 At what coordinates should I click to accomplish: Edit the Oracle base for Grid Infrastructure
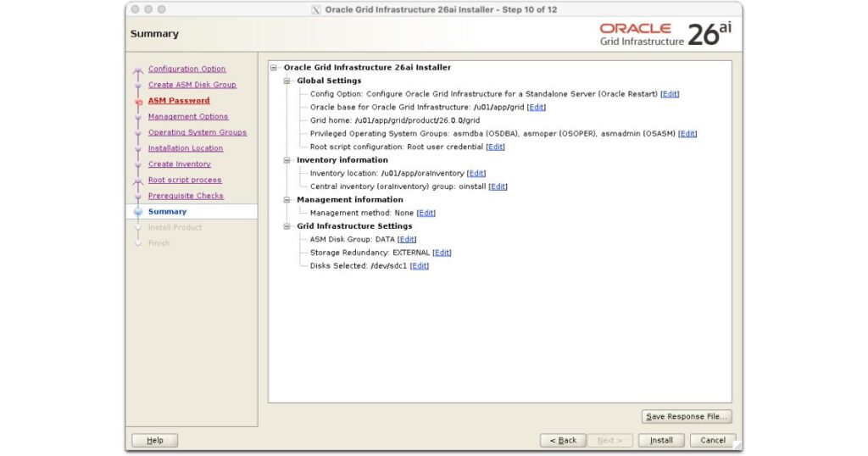coord(537,108)
